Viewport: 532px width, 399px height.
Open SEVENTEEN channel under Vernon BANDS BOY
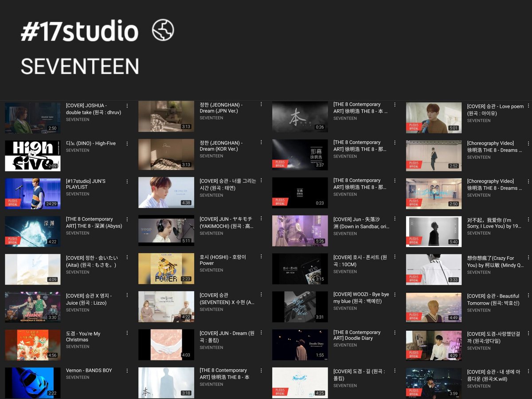[x=78, y=377]
